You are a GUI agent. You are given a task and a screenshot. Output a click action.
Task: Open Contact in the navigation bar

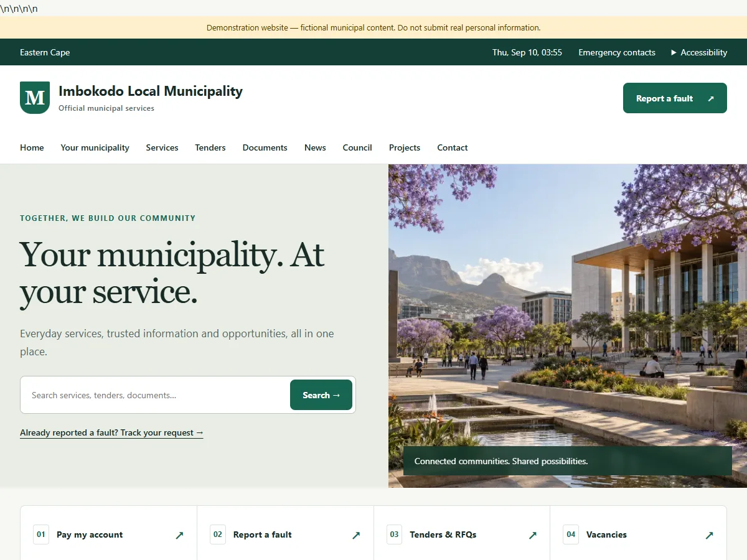click(453, 147)
